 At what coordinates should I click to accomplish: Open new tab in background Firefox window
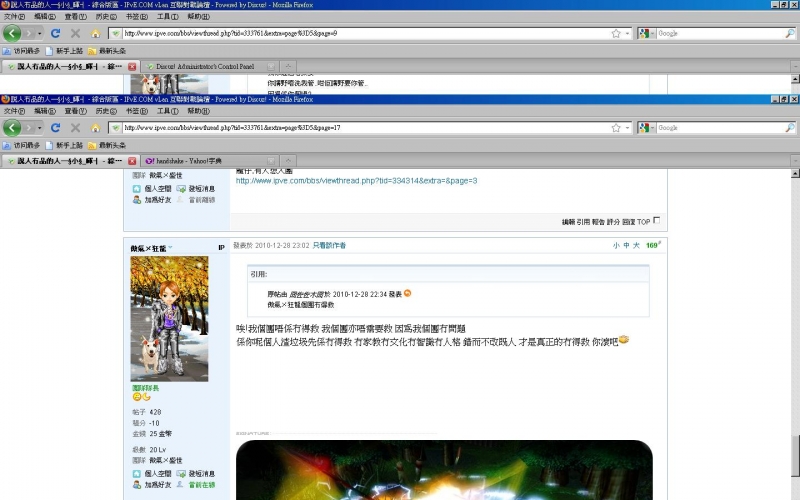coord(288,66)
